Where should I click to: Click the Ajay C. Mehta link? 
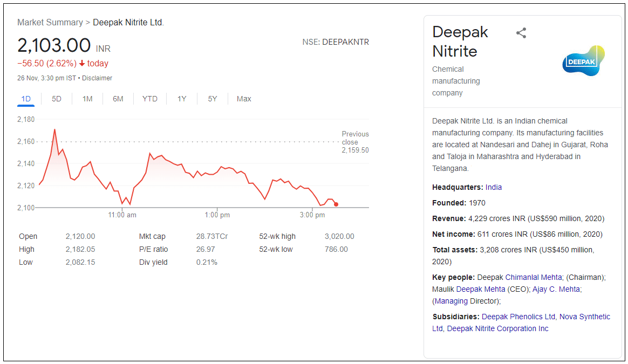coord(556,289)
